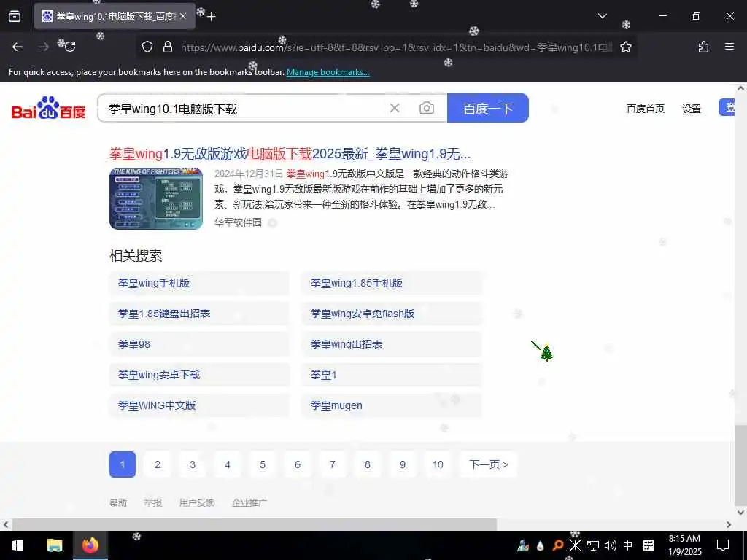The height and width of the screenshot is (560, 747).
Task: Click the 百度一下 search button
Action: coord(488,108)
